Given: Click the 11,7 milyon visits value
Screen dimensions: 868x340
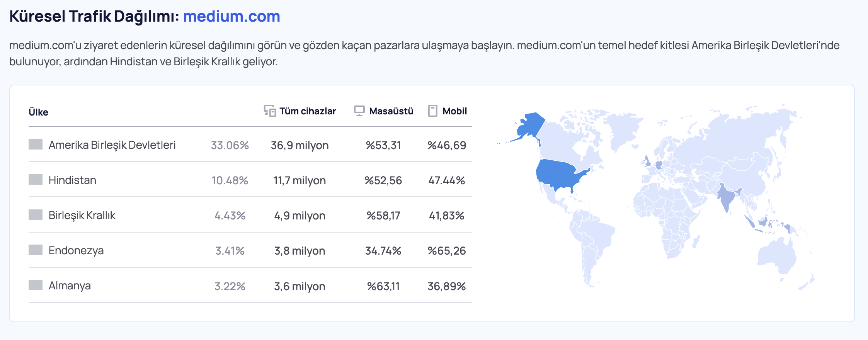Looking at the screenshot, I should (300, 180).
